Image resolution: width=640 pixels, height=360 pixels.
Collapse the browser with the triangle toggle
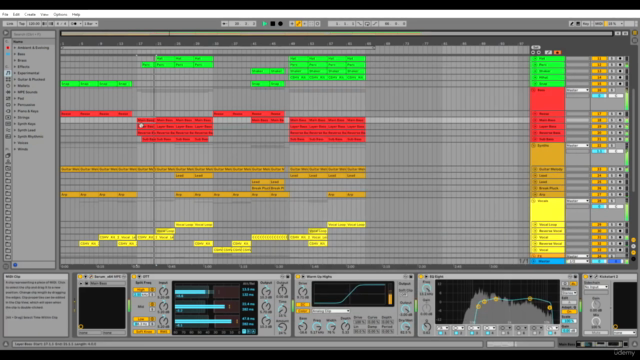tap(6, 33)
